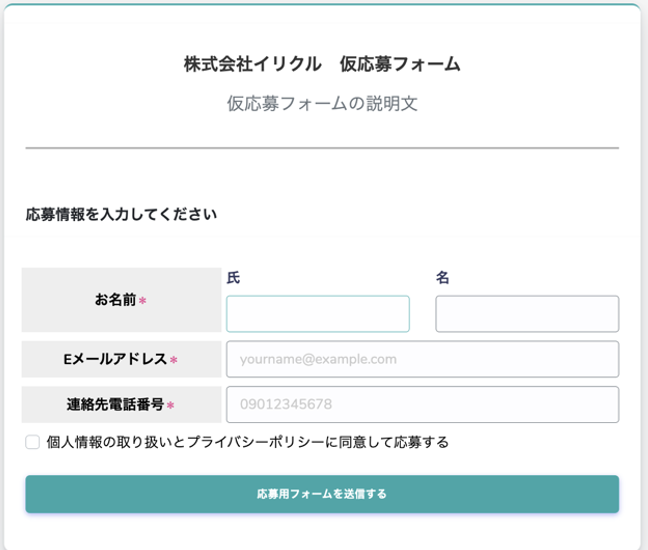Image resolution: width=648 pixels, height=550 pixels.
Task: Focus the 連絡先電話番号 input with 09012345678 placeholder
Action: coord(422,405)
